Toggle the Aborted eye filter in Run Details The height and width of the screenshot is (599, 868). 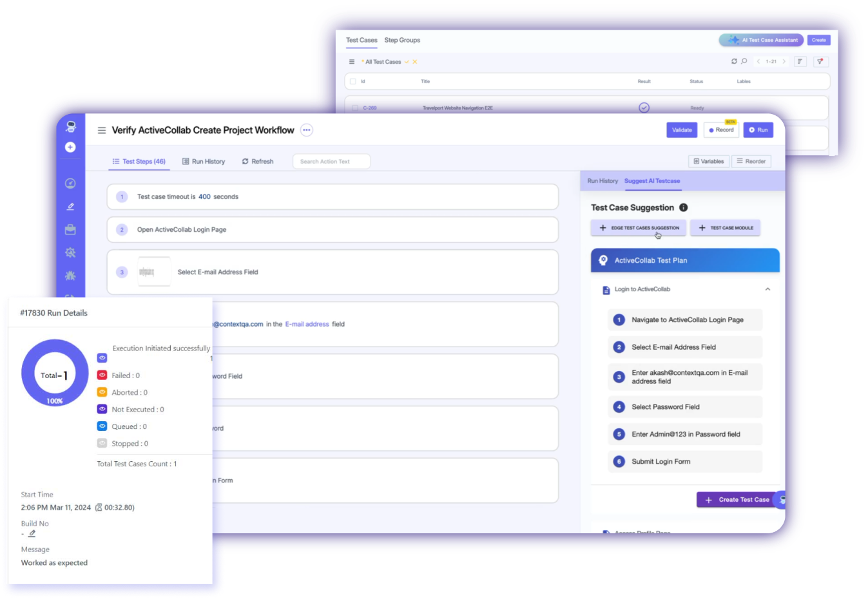pos(102,392)
